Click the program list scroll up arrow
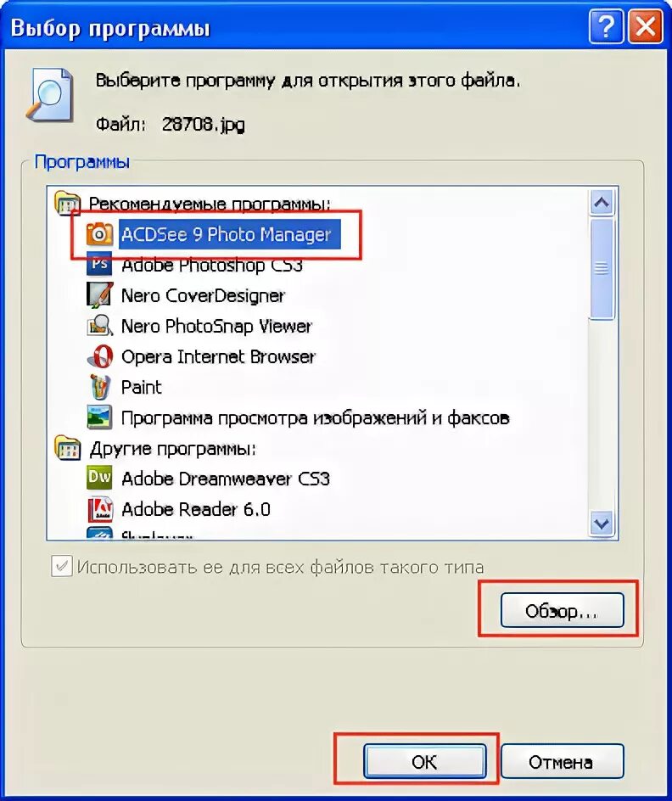The image size is (672, 801). point(602,202)
